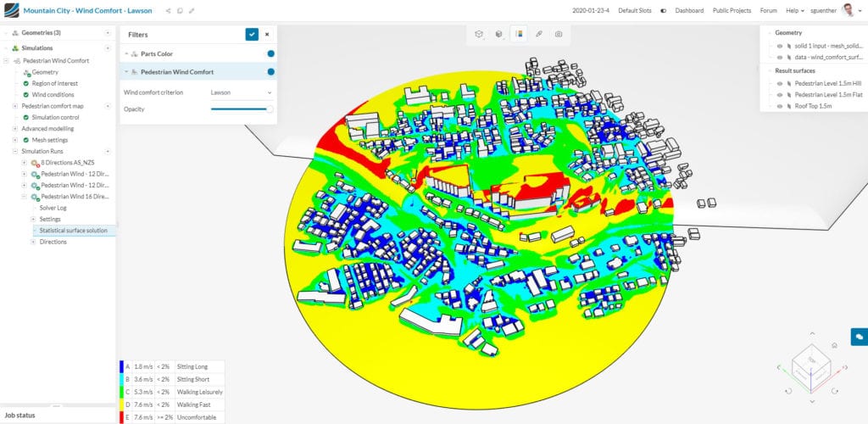Select the inspect point pipette tool
The height and width of the screenshot is (424, 868).
click(538, 34)
